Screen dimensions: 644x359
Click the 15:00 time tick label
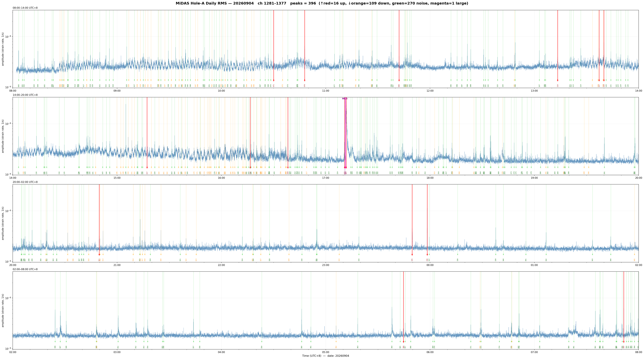[117, 178]
